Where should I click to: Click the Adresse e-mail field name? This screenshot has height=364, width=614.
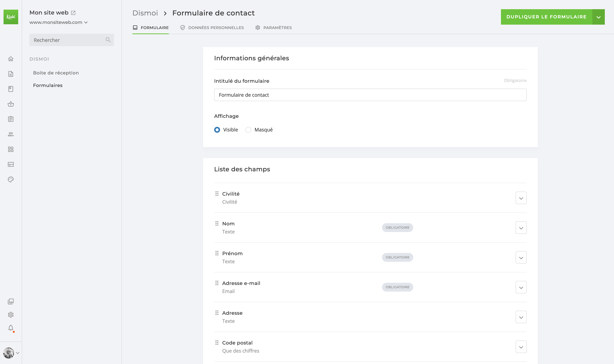pos(241,283)
